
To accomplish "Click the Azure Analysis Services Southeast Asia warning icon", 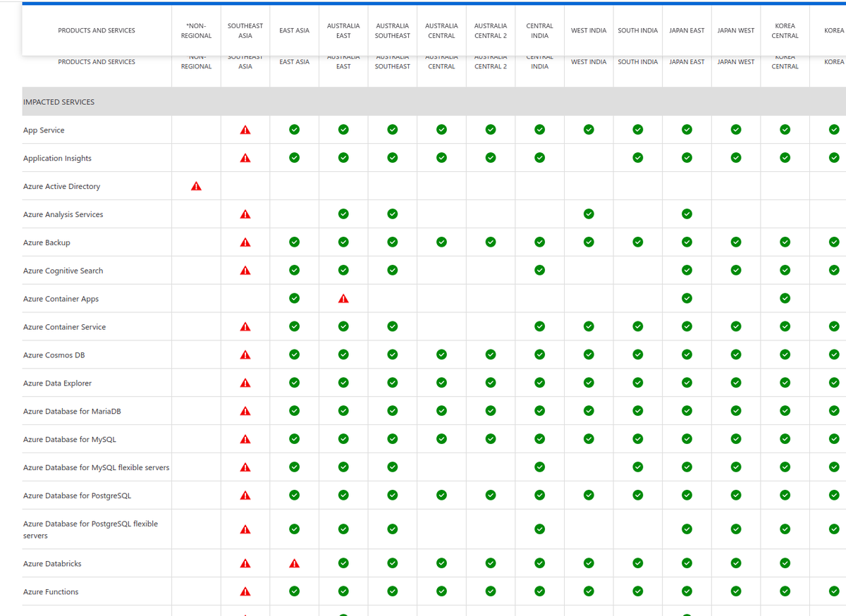I will point(245,214).
